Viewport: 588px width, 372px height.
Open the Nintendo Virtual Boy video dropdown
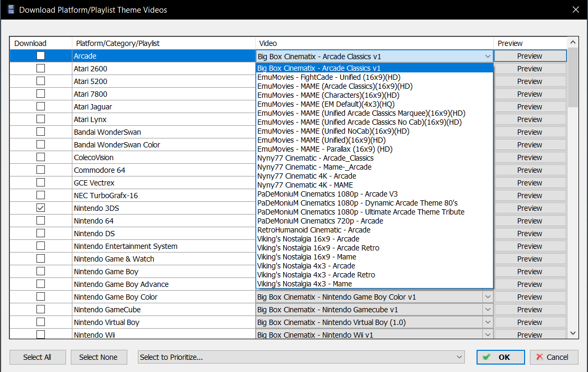pos(488,322)
